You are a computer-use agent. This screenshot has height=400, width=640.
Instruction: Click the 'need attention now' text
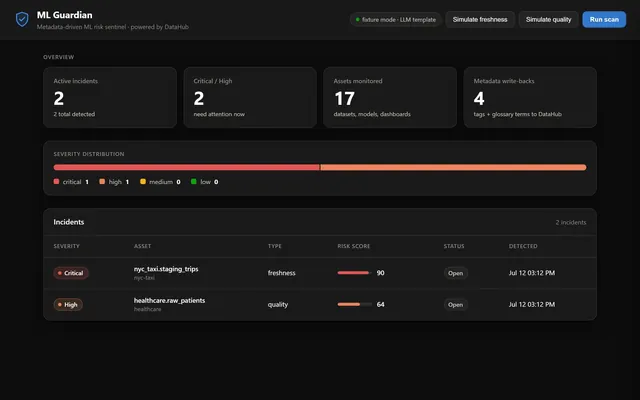point(219,114)
